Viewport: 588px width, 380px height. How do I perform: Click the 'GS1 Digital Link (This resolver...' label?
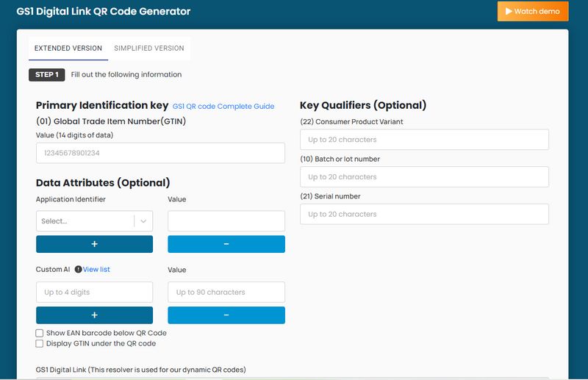140,370
